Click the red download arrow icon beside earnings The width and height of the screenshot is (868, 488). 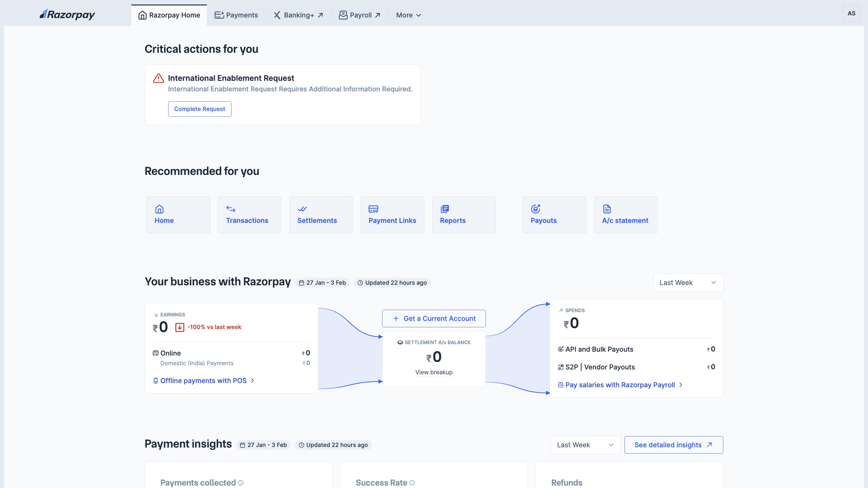pos(180,327)
